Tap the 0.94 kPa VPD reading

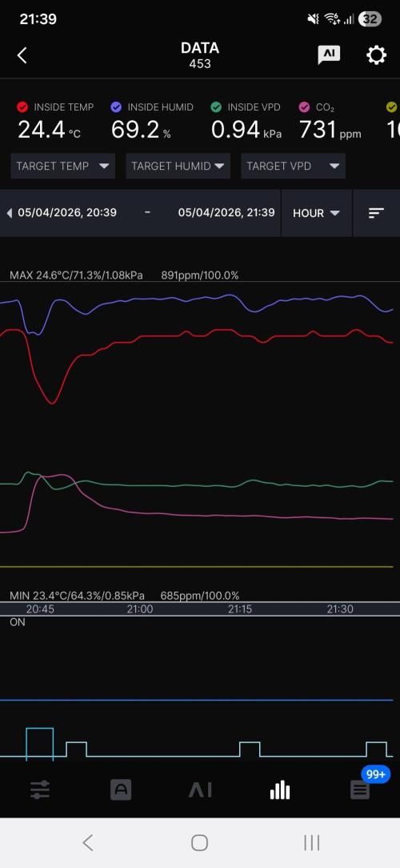246,130
